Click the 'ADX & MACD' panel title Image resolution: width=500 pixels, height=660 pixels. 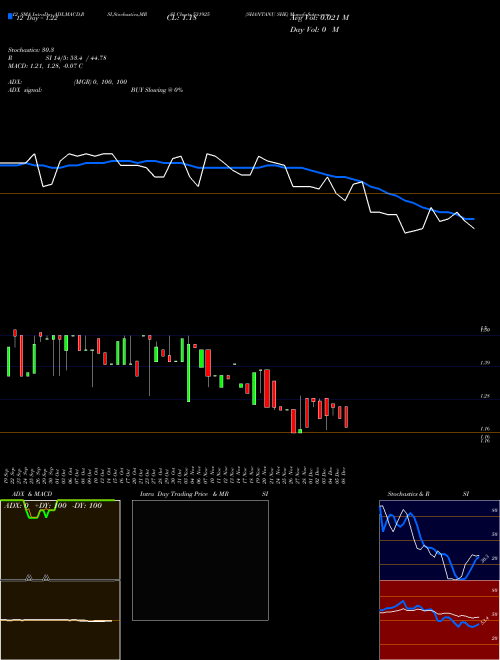pos(32,494)
